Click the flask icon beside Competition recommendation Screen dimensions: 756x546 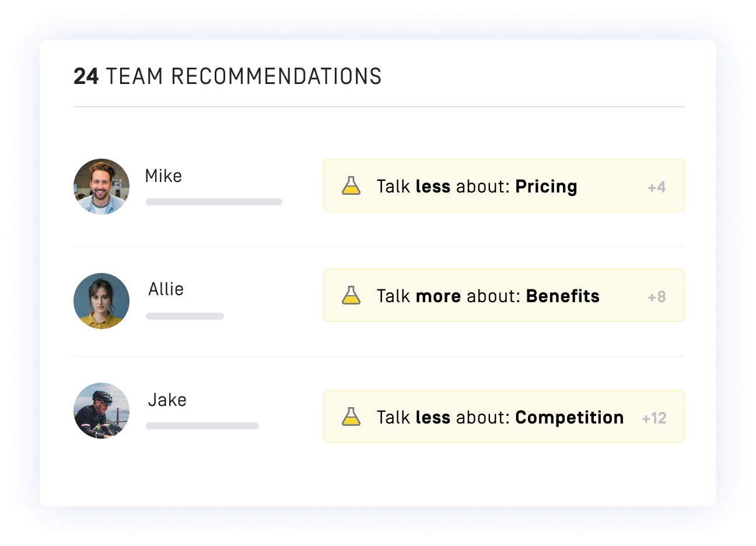point(351,417)
